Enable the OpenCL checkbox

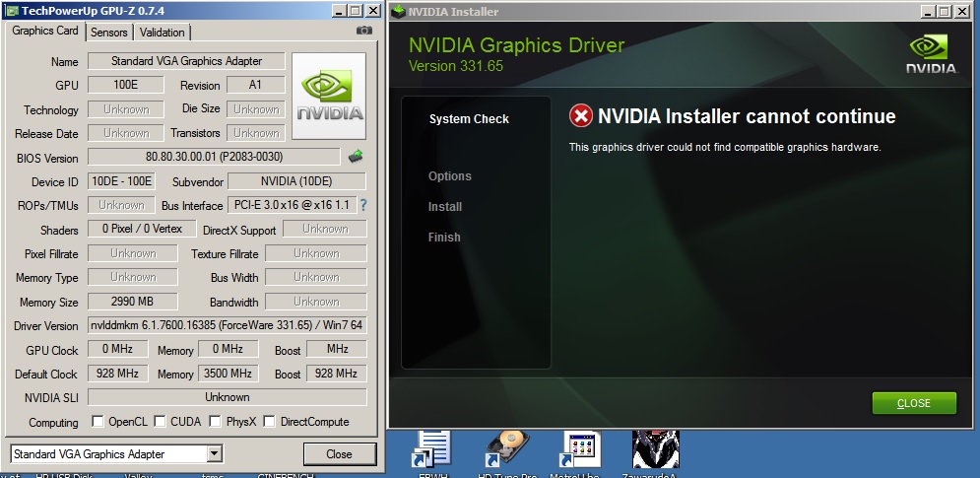pos(98,421)
